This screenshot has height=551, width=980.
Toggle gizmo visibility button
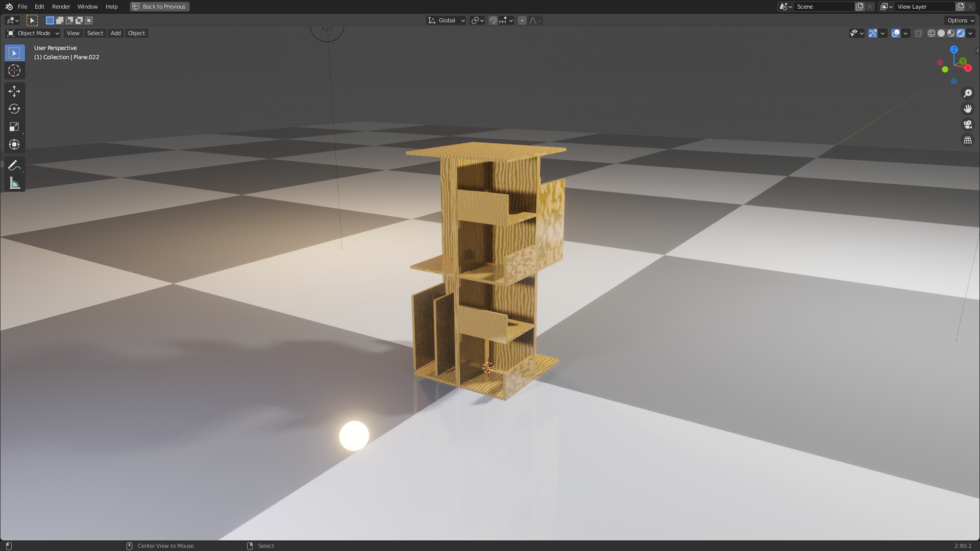tap(873, 33)
